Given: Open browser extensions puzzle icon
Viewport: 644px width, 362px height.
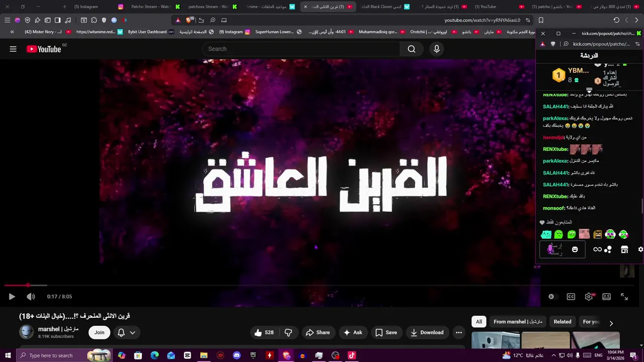Looking at the screenshot, I should click(94, 20).
